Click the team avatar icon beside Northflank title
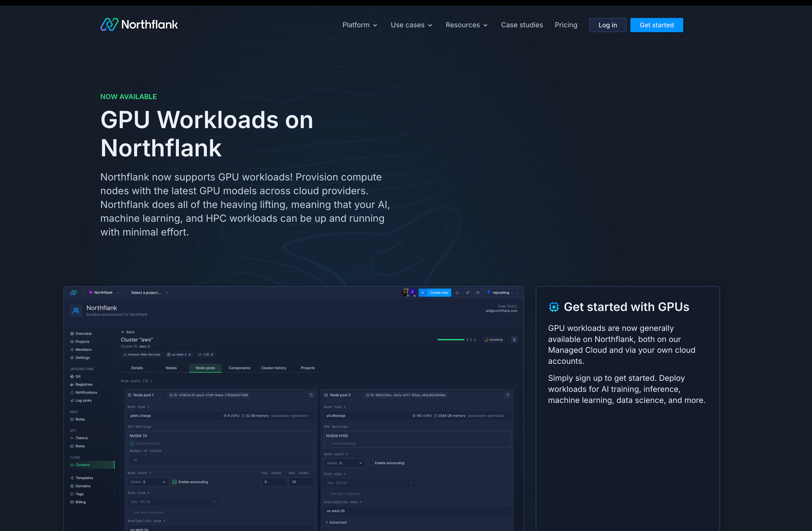Image resolution: width=812 pixels, height=531 pixels. tap(76, 310)
